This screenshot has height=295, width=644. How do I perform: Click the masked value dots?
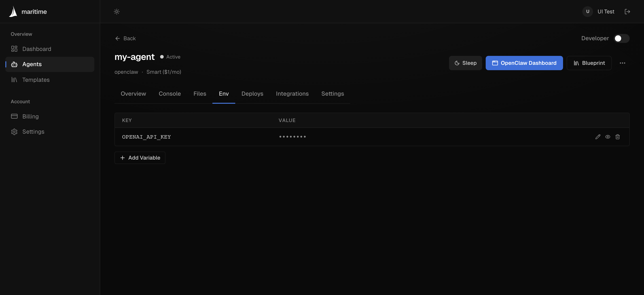292,137
